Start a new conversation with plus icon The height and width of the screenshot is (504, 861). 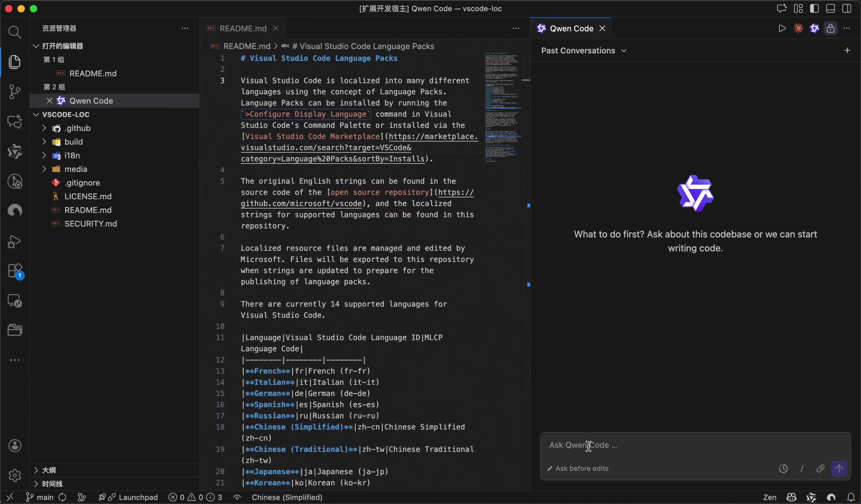pyautogui.click(x=847, y=51)
